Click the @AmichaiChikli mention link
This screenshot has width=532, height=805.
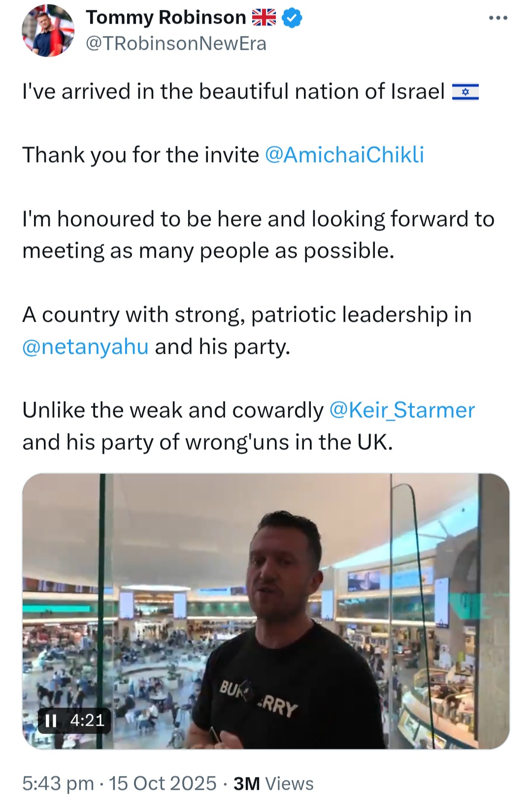point(344,155)
